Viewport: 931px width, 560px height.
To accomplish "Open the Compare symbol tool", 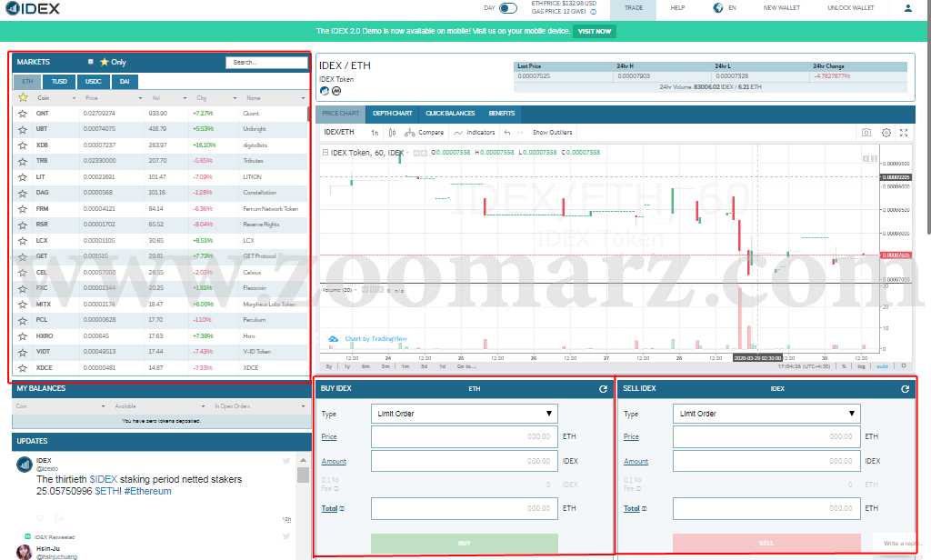I will (424, 133).
